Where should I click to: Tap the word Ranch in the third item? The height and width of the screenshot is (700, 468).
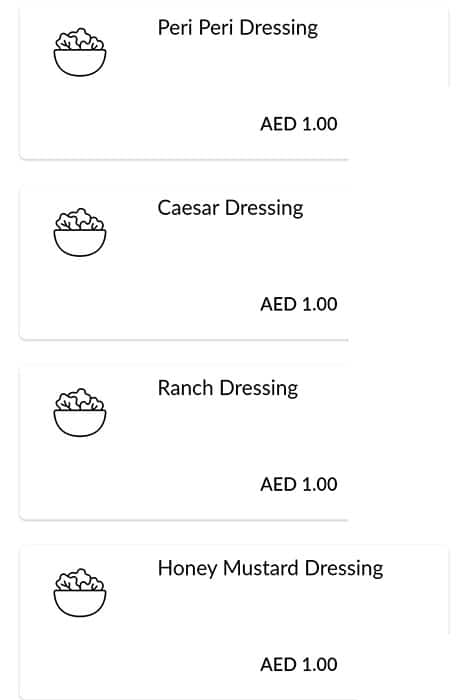185,388
